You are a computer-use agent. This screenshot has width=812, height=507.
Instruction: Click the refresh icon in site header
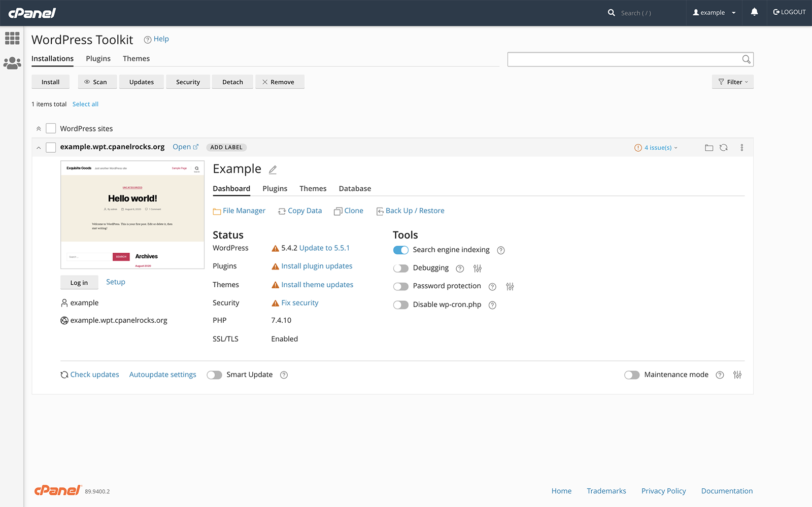click(724, 148)
